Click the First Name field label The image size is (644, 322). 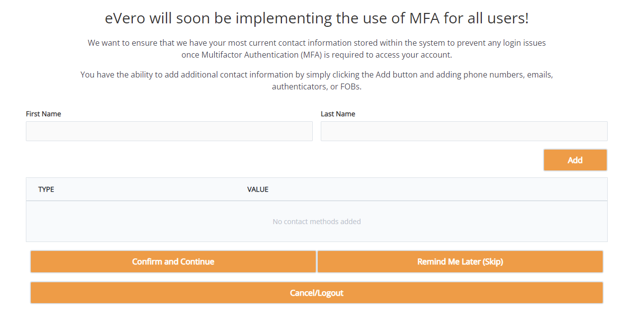click(43, 114)
